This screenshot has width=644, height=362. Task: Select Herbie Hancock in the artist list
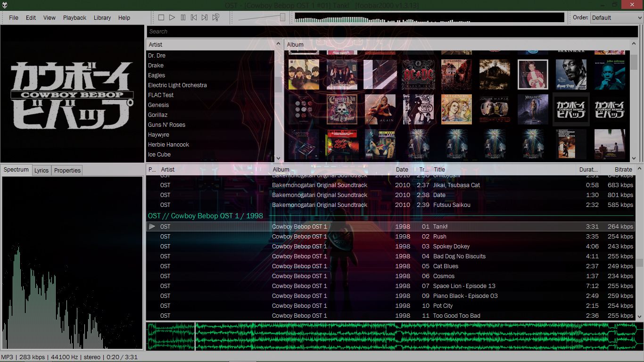pos(168,145)
